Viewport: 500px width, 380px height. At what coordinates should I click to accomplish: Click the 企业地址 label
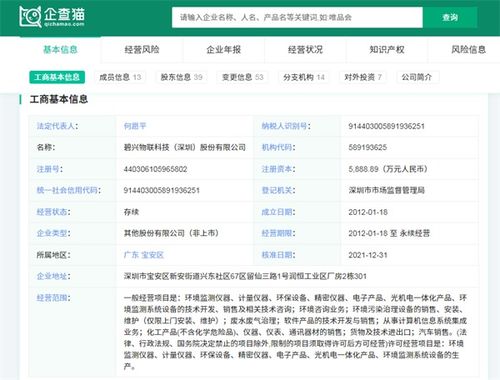coord(53,276)
